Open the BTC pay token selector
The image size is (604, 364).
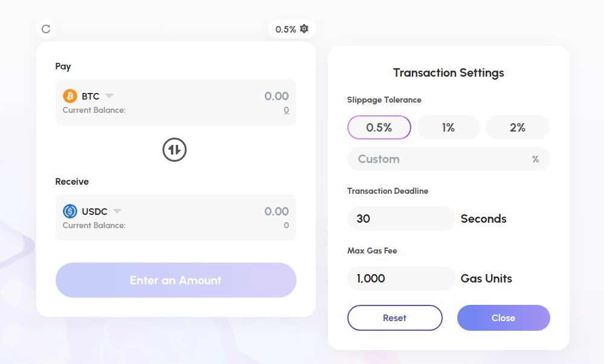[89, 96]
